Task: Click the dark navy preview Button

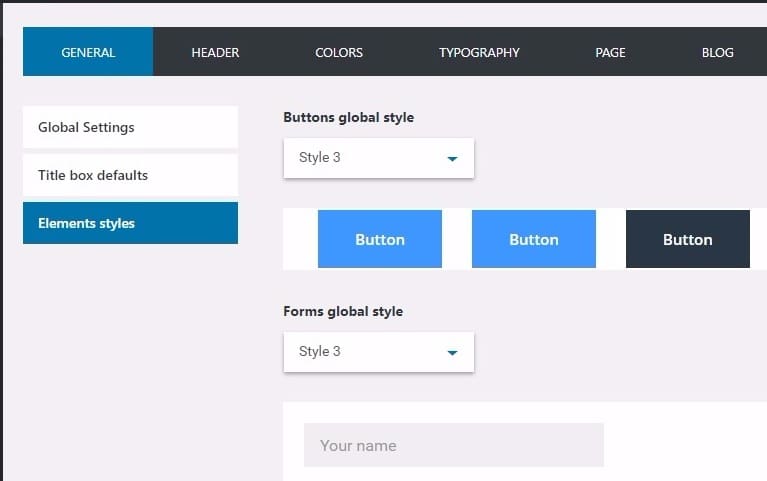Action: 688,239
